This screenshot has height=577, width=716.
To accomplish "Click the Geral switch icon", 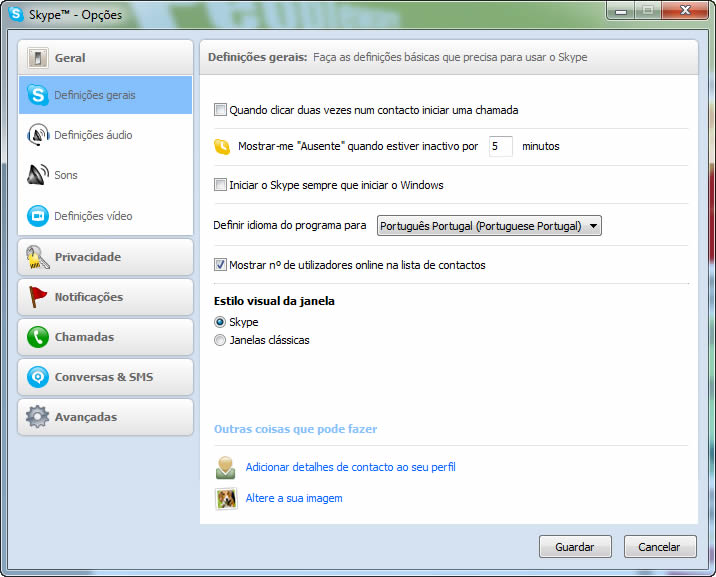I will [x=37, y=58].
